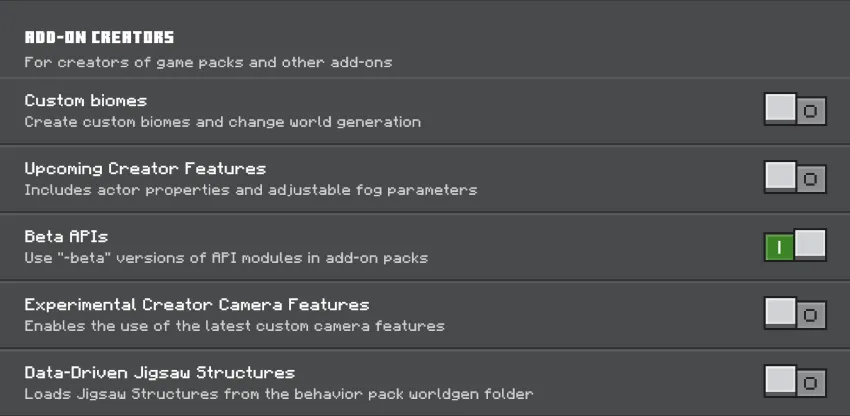Select the Upcoming Creator Features label
Image resolution: width=850 pixels, height=416 pixels.
(145, 169)
